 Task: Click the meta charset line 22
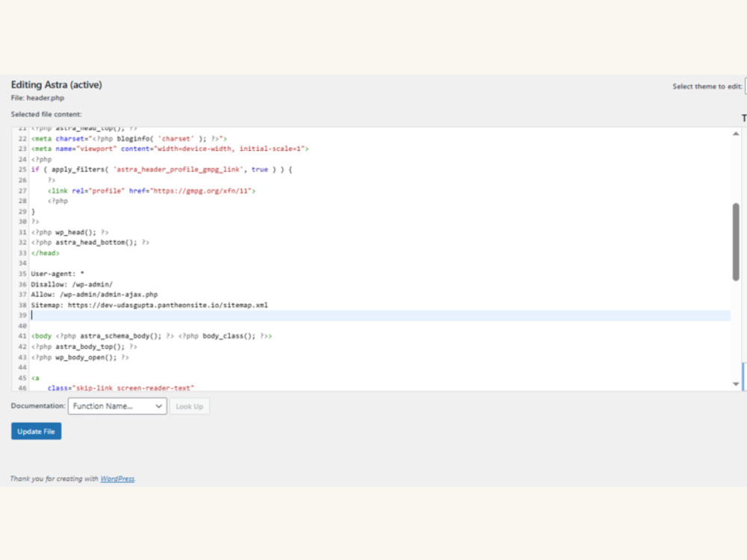tap(129, 139)
